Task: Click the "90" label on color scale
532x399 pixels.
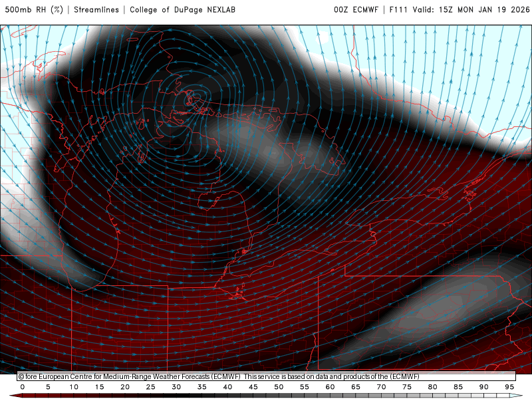Action: (484, 387)
